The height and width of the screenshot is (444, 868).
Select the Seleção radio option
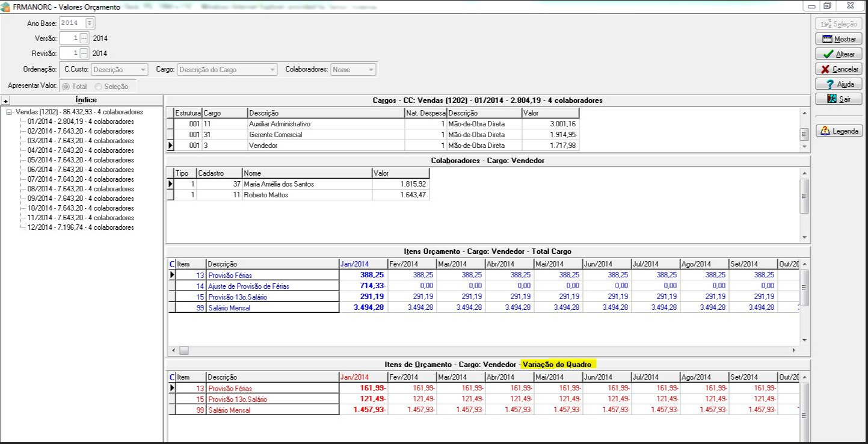(x=99, y=87)
